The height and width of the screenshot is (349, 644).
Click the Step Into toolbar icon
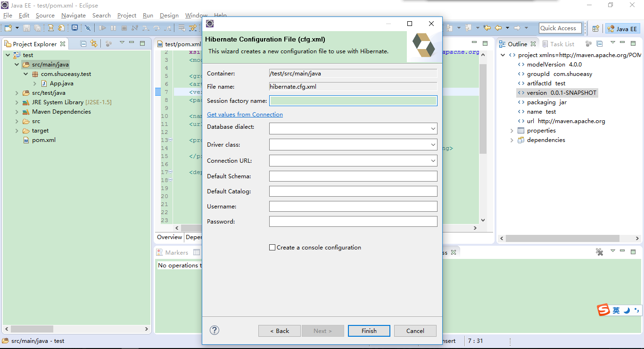click(x=146, y=28)
